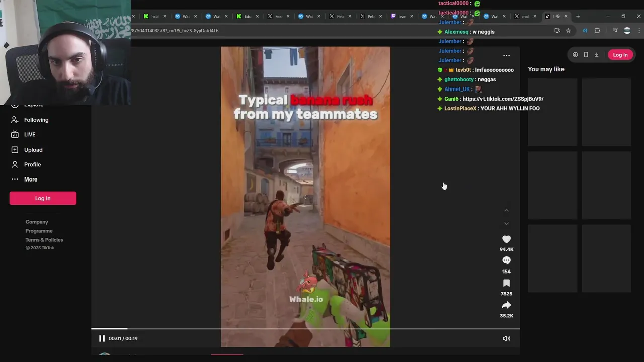Click the blue audio extension icon
644x362 pixels.
coord(585,31)
